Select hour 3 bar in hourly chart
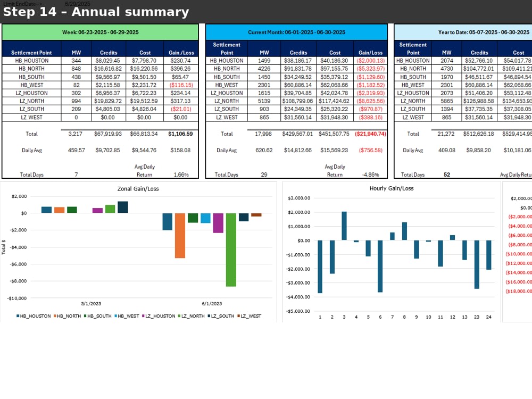This screenshot has height=399, width=532. 344,226
